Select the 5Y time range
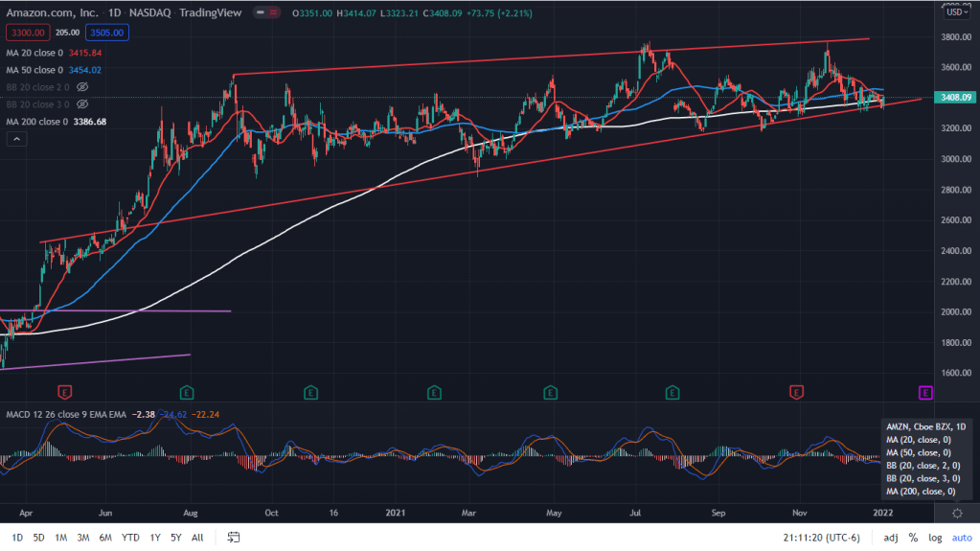The image size is (980, 551). [175, 538]
